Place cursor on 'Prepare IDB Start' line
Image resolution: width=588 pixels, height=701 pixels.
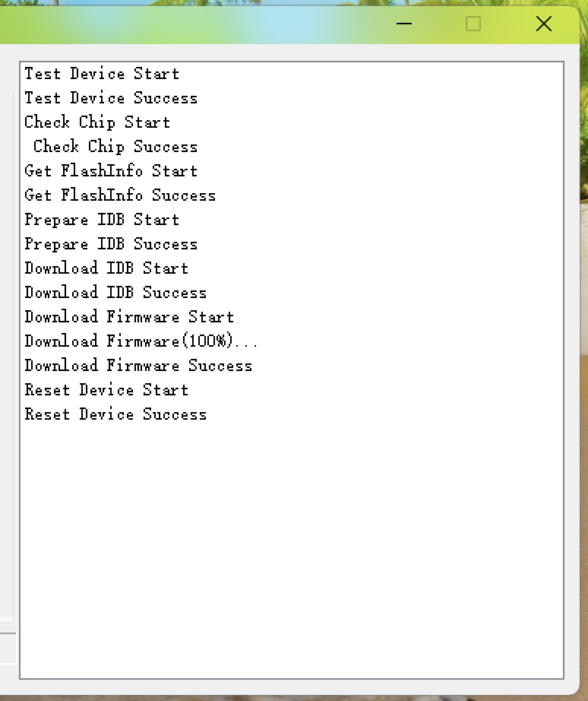[x=102, y=220]
